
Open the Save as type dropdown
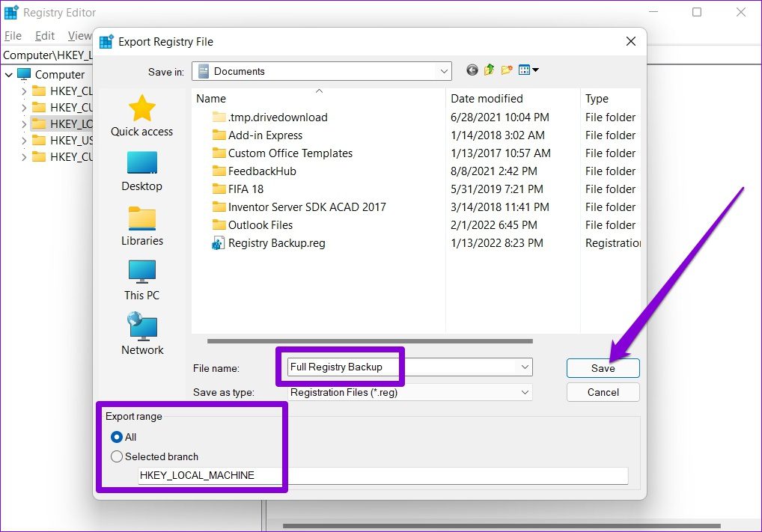point(525,392)
